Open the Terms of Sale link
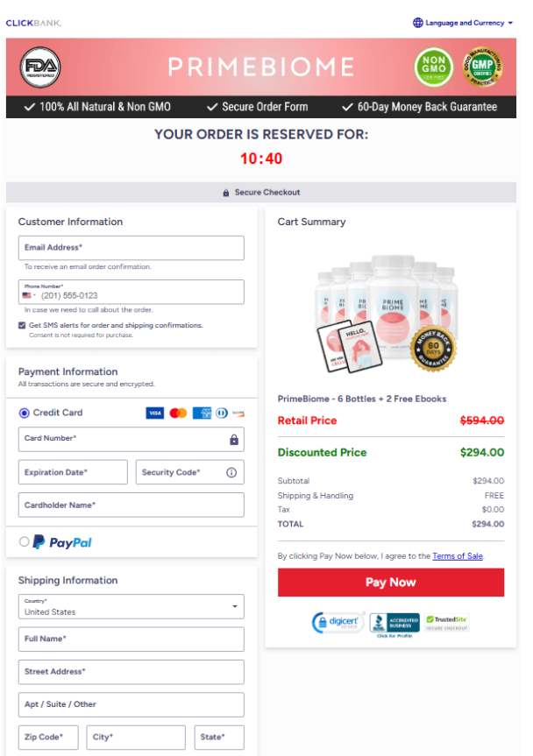Screen dimensions: 533x756 click(x=458, y=555)
